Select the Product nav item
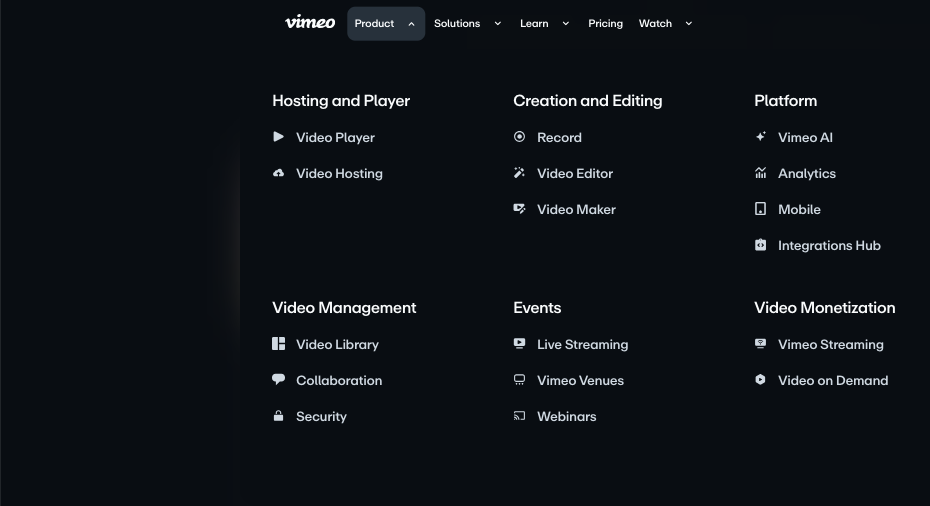 pyautogui.click(x=386, y=24)
